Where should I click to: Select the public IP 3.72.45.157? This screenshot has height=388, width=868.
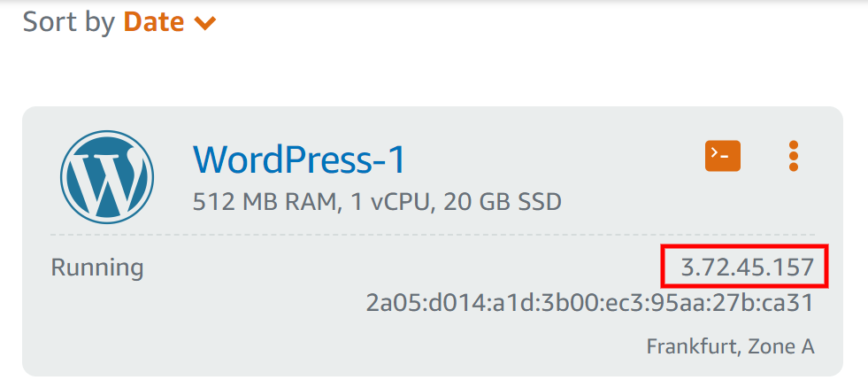pyautogui.click(x=746, y=266)
